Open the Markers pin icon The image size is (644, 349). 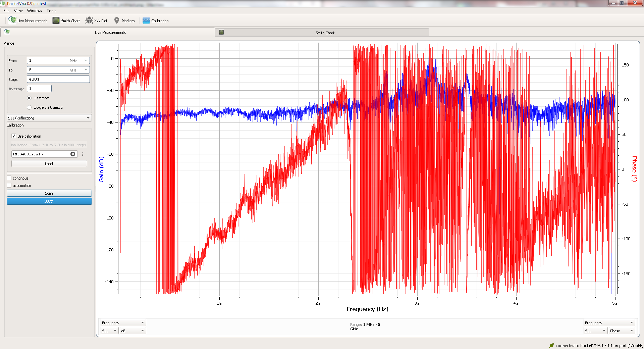(117, 20)
